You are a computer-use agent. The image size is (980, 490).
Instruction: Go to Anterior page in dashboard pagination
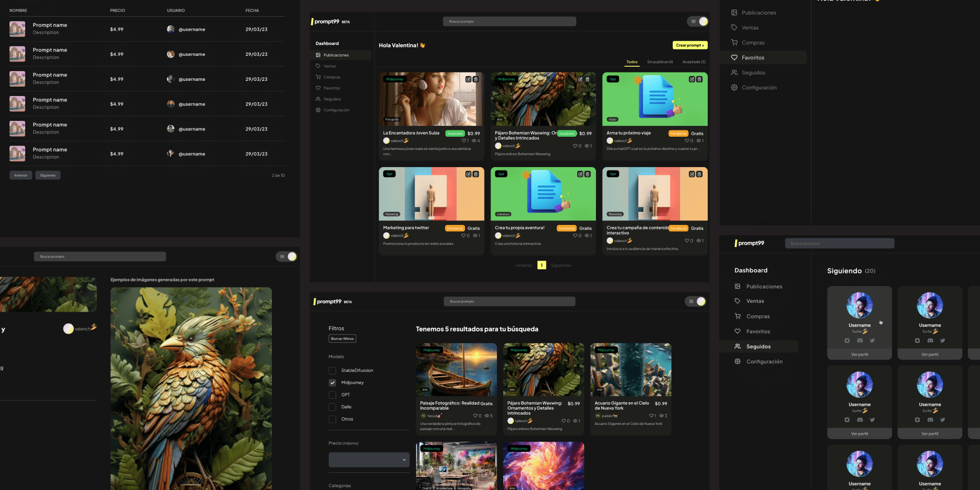click(523, 265)
